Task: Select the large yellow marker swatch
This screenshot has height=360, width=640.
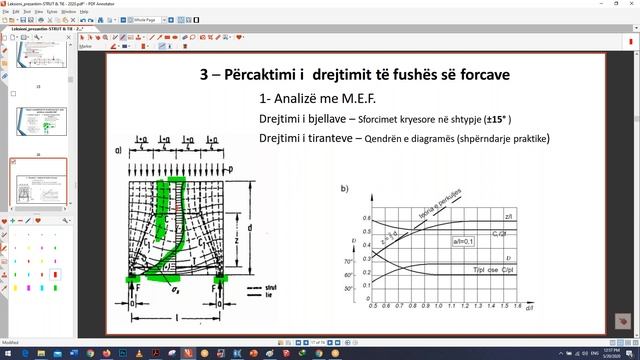Action: coord(16,288)
